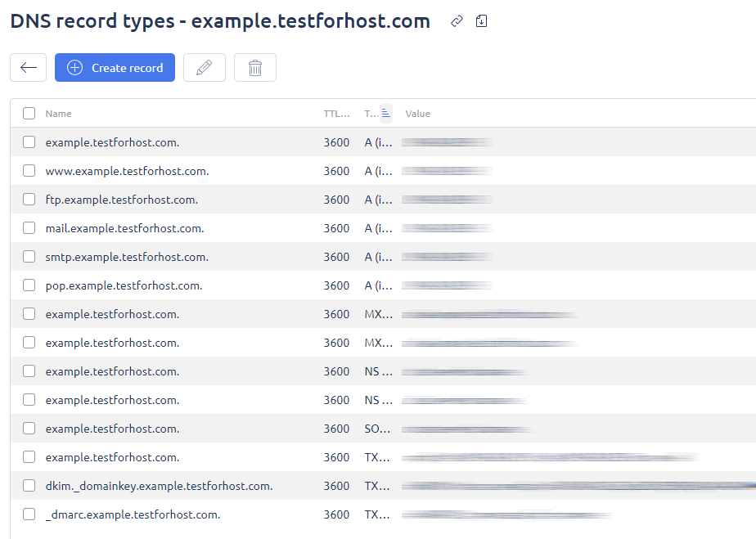Select checkbox for ftp.example.testforhost.com row
Image resolution: width=756 pixels, height=539 pixels.
tap(29, 200)
